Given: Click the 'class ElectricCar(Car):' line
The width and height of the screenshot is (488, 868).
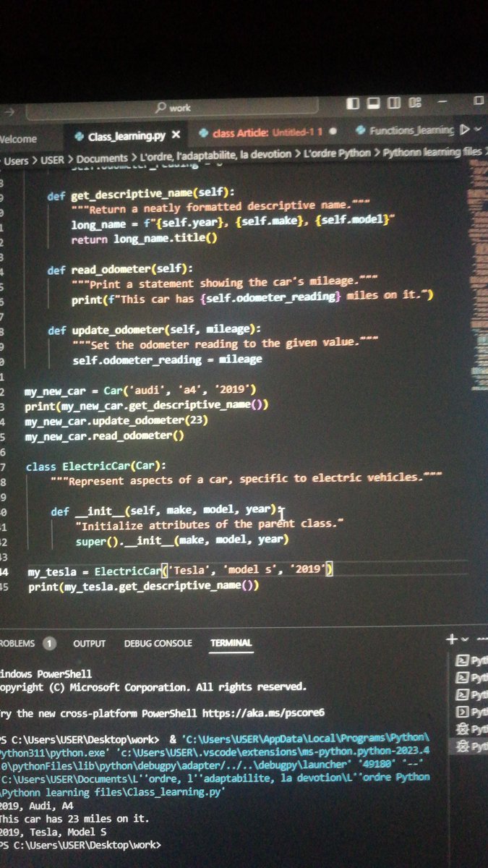Looking at the screenshot, I should point(97,467).
